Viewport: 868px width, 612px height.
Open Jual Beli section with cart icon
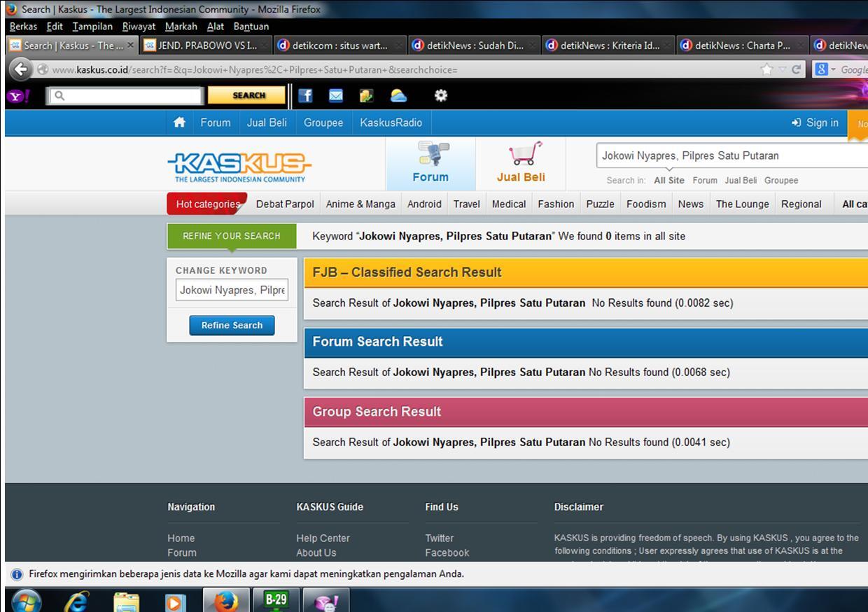coord(521,163)
